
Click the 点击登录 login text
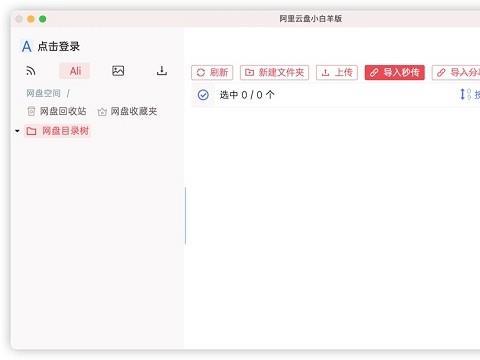(x=59, y=46)
